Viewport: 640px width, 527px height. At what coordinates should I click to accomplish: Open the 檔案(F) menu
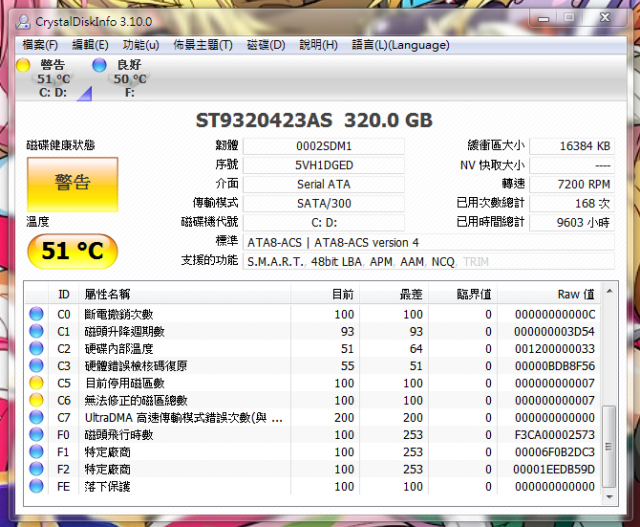[40, 44]
